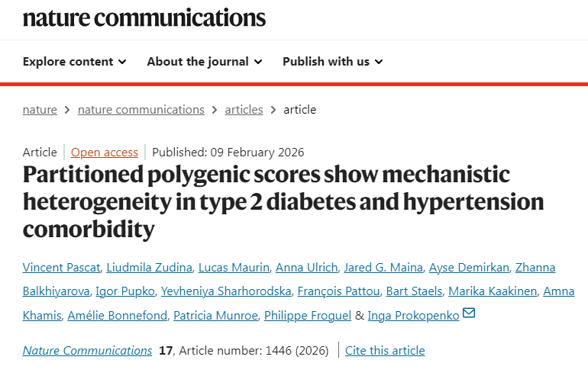The width and height of the screenshot is (588, 376).
Task: Click the nature communications logo
Action: coord(144,18)
